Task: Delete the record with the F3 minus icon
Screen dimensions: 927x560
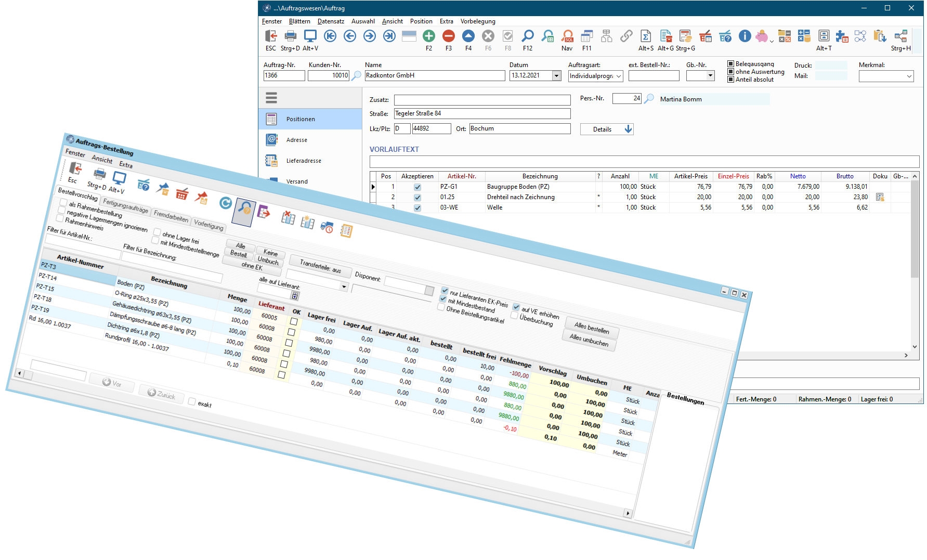Action: (449, 36)
